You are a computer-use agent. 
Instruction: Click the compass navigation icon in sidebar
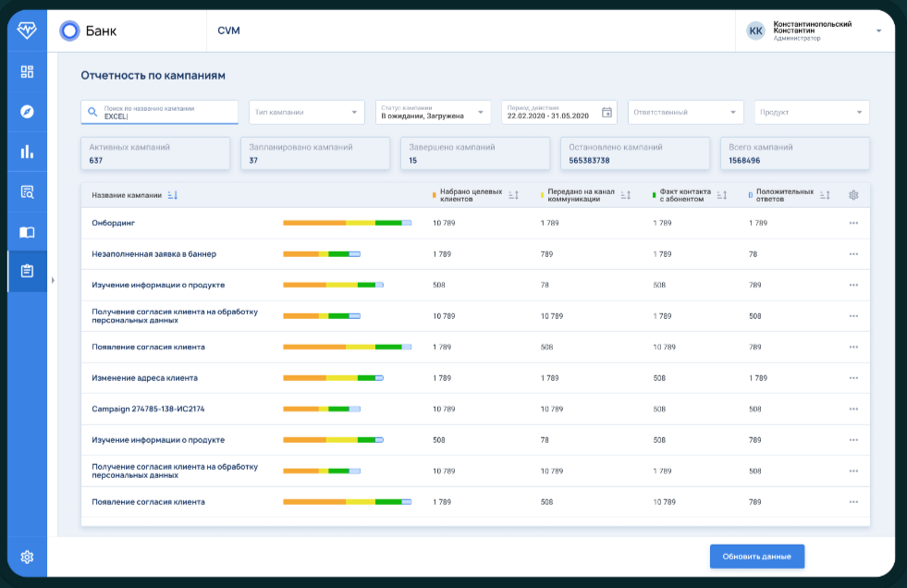pyautogui.click(x=27, y=112)
